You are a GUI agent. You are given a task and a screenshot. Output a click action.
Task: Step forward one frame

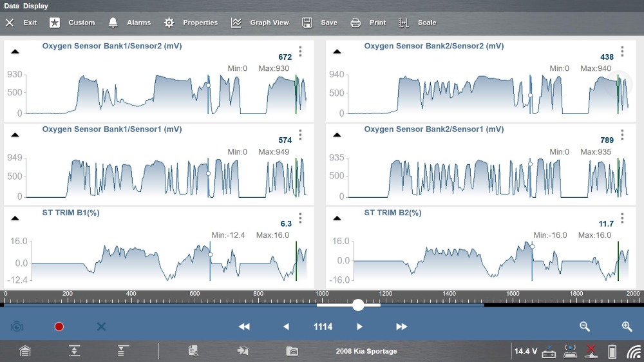[x=359, y=327]
